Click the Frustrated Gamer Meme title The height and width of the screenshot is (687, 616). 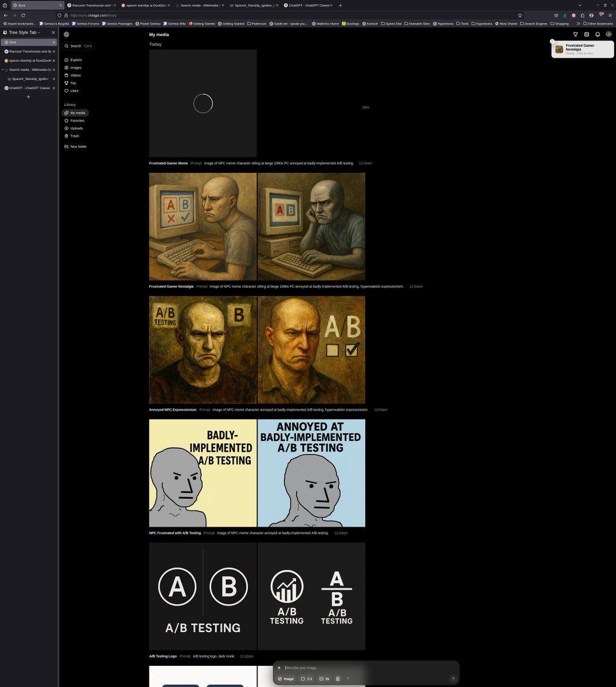click(168, 163)
